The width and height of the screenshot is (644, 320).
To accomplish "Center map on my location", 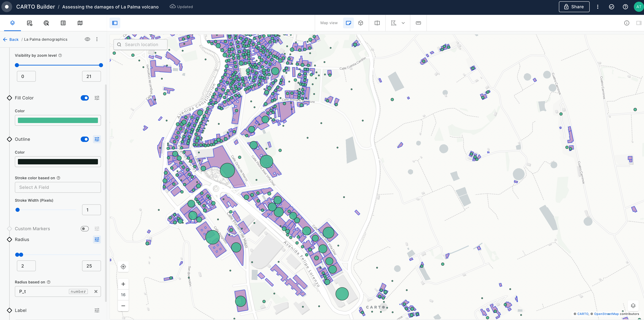I will click(123, 267).
